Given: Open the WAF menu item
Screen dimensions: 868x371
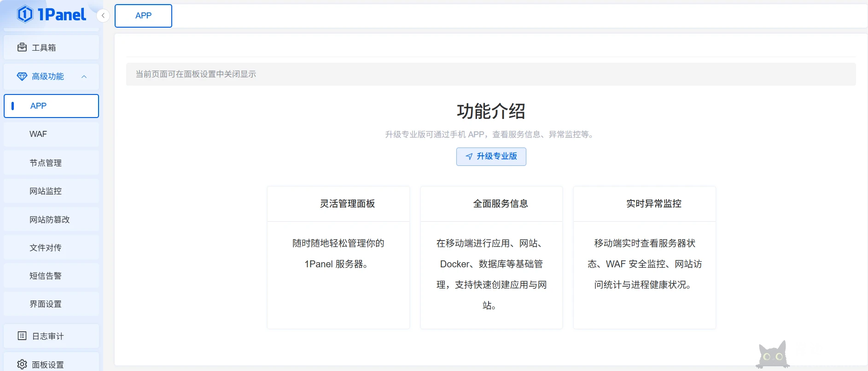Looking at the screenshot, I should point(51,134).
